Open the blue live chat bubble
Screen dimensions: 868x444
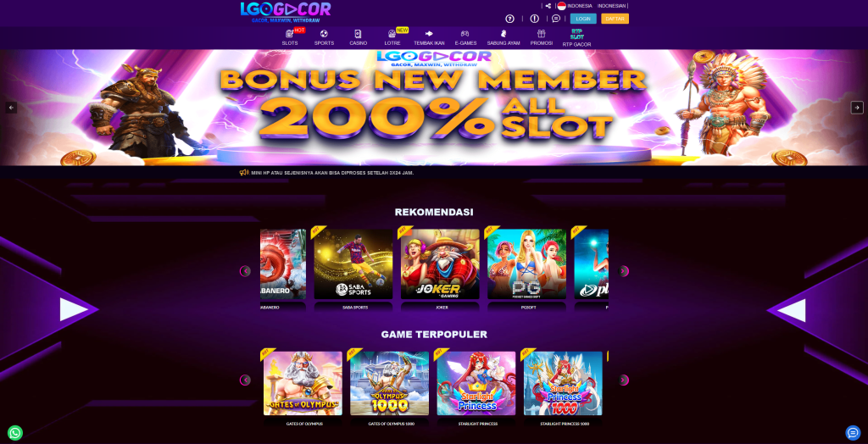click(853, 432)
